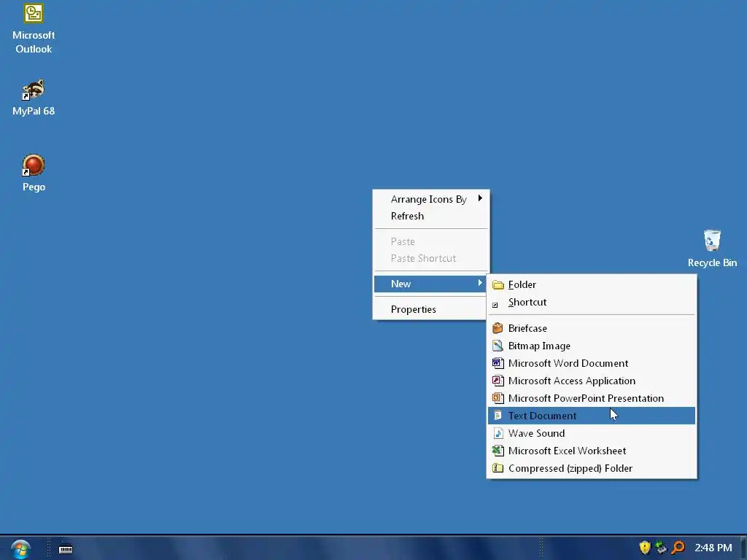Image resolution: width=747 pixels, height=560 pixels.
Task: Create a new Text Document
Action: tap(591, 416)
